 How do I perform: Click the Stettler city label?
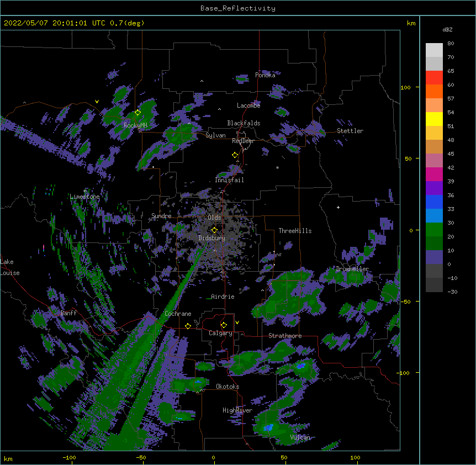pos(350,131)
